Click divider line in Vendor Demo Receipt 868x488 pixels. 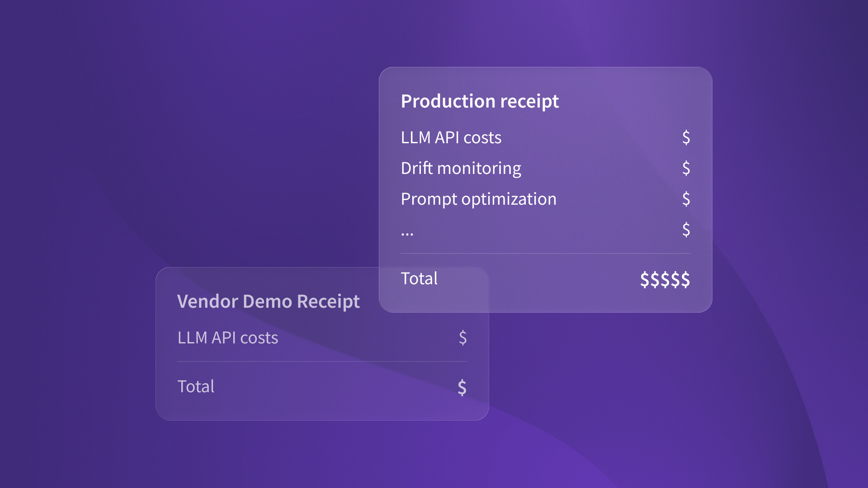pyautogui.click(x=322, y=361)
